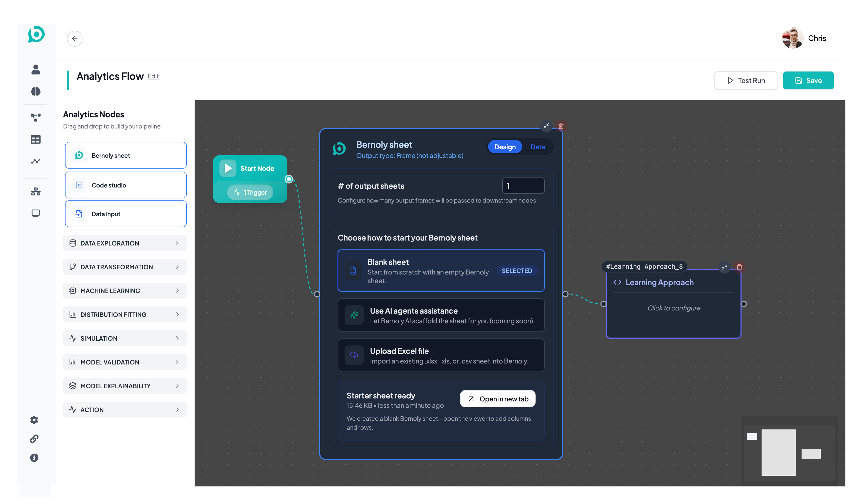Pick Use AI agents assistance option
The height and width of the screenshot is (504, 862).
click(441, 315)
